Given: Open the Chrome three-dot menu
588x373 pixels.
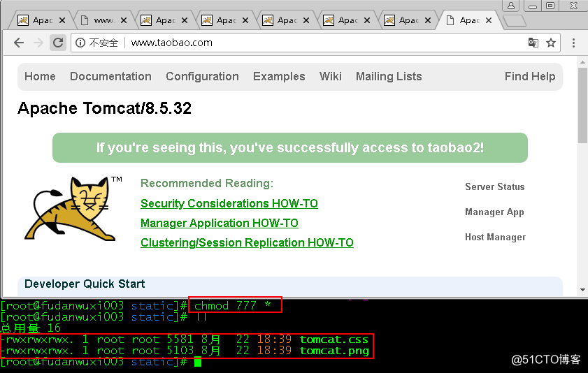Looking at the screenshot, I should point(573,43).
